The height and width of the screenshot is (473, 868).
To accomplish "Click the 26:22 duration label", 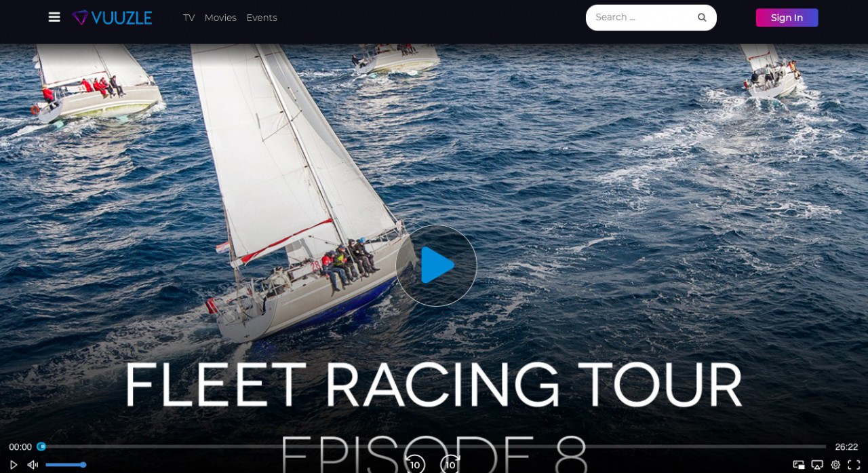I will (x=846, y=447).
